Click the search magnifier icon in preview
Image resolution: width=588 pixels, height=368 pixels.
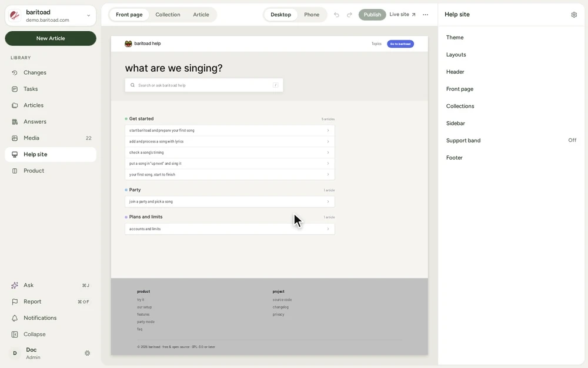tap(132, 85)
